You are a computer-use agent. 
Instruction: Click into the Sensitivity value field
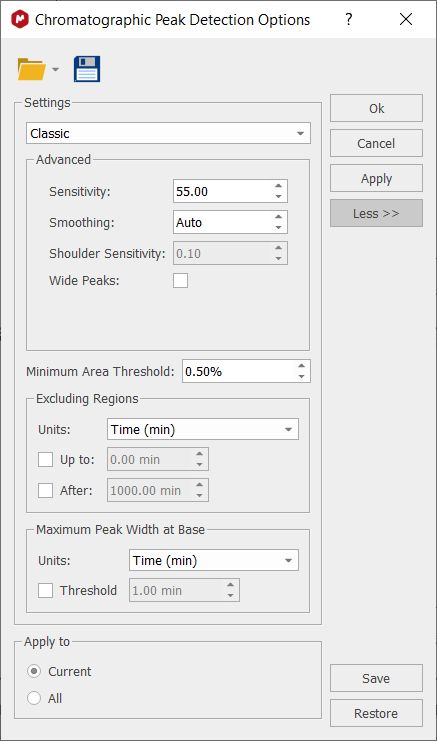[x=223, y=191]
